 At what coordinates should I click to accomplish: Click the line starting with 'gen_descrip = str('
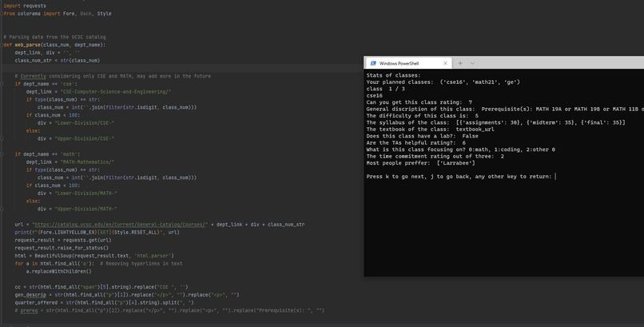[x=127, y=294]
